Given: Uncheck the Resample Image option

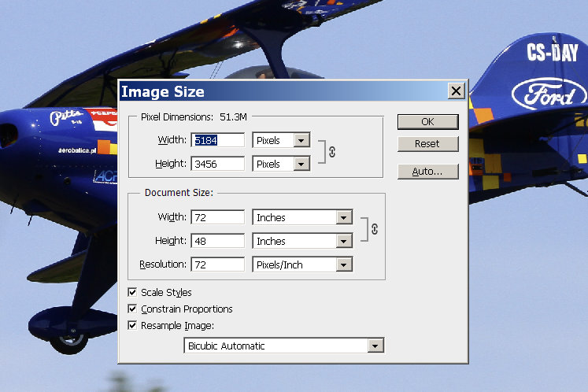Looking at the screenshot, I should (x=132, y=325).
